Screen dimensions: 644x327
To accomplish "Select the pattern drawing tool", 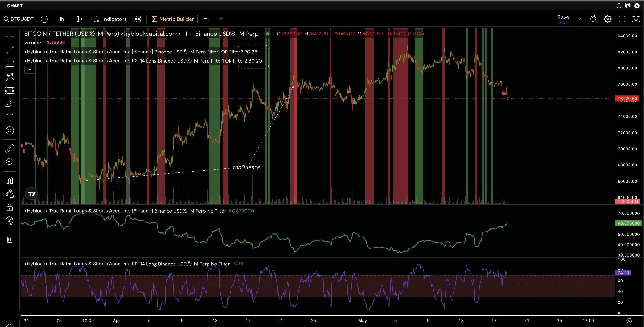I will pyautogui.click(x=10, y=77).
